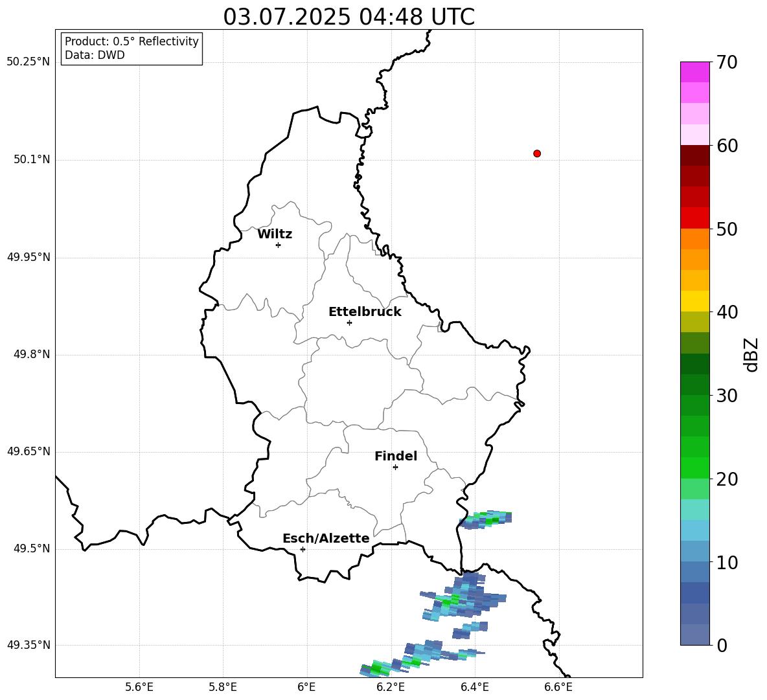
Task: Click the bright green colorbar segment above 20
Action: coord(694,468)
